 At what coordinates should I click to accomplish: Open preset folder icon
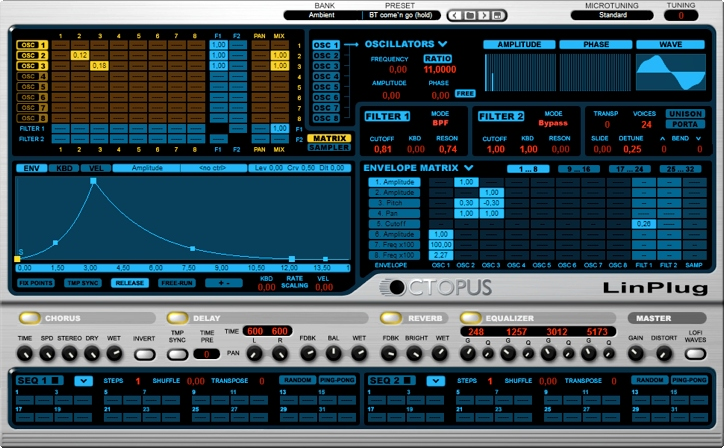(470, 16)
